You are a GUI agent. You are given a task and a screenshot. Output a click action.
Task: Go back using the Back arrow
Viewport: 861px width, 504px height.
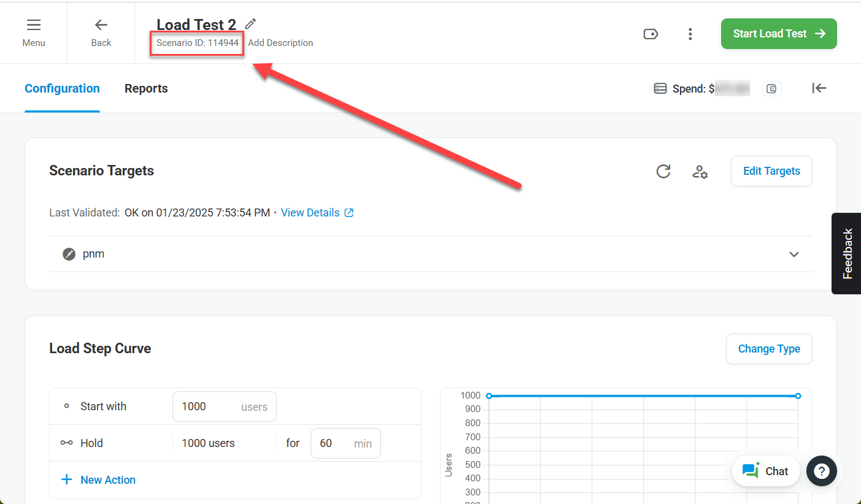[x=101, y=32]
